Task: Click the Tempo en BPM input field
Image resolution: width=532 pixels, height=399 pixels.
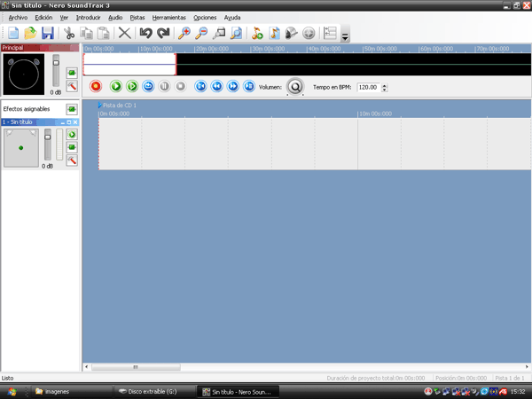Action: (369, 87)
